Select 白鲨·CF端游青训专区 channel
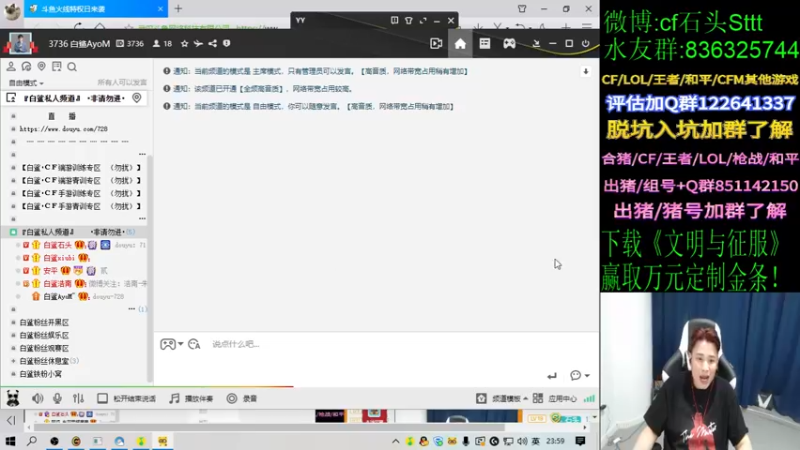 coord(81,180)
